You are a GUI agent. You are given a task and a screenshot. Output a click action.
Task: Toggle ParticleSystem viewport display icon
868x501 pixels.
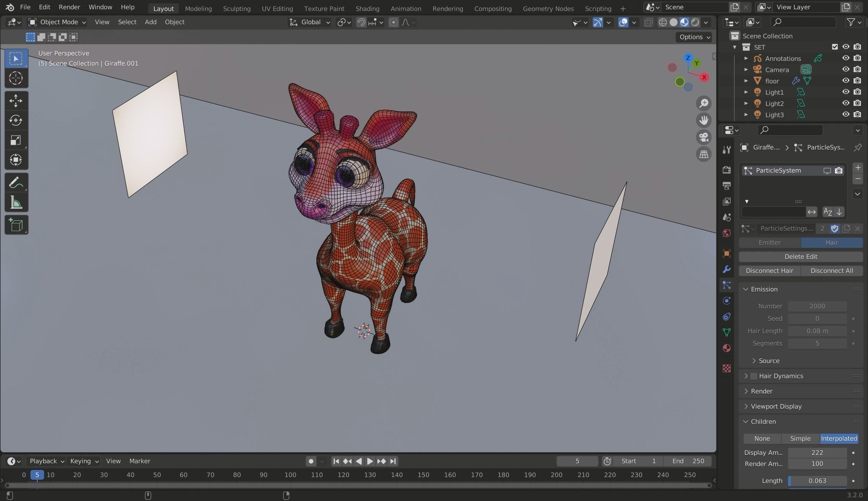tap(827, 170)
